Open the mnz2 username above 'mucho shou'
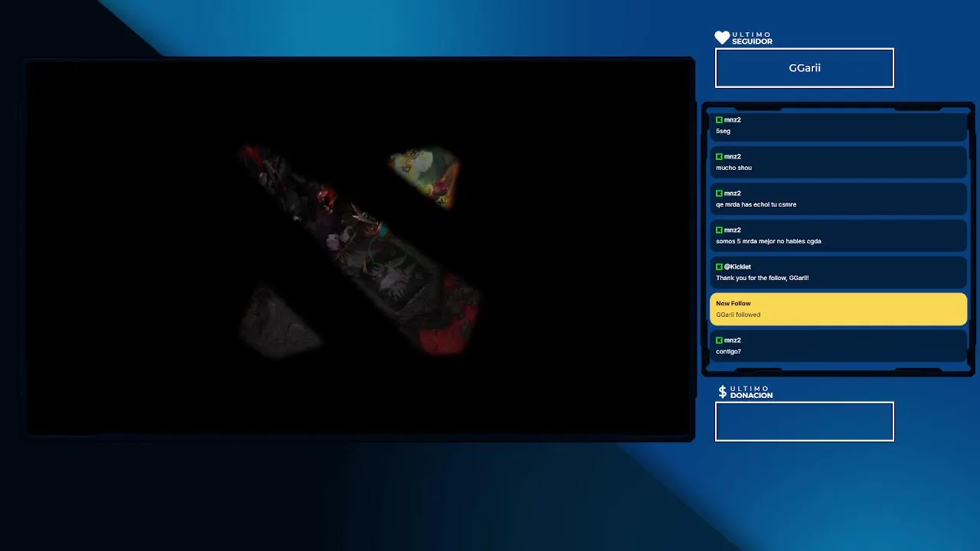 (x=733, y=157)
